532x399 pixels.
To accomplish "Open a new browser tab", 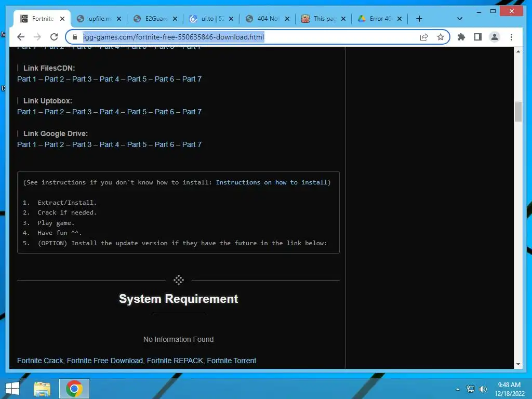I will pos(419,19).
